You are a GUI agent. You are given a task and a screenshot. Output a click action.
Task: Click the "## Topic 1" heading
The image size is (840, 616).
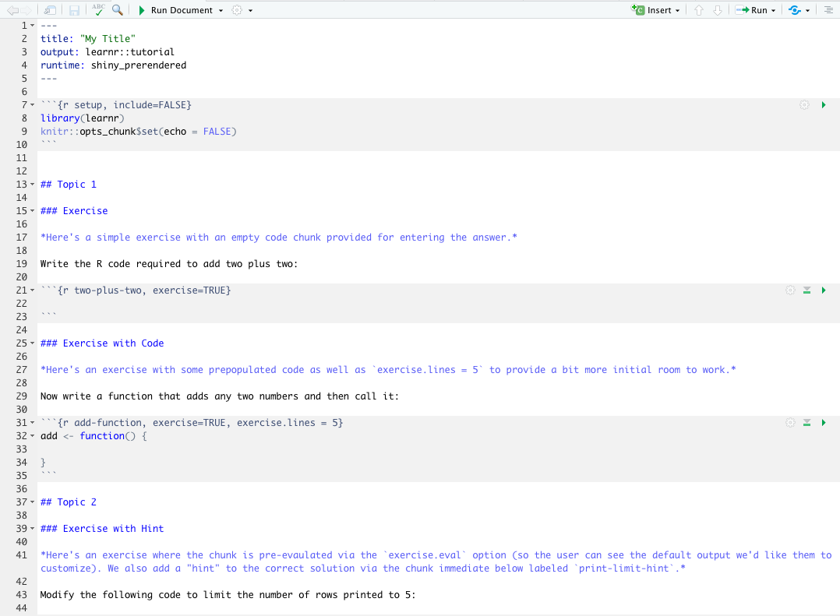69,185
